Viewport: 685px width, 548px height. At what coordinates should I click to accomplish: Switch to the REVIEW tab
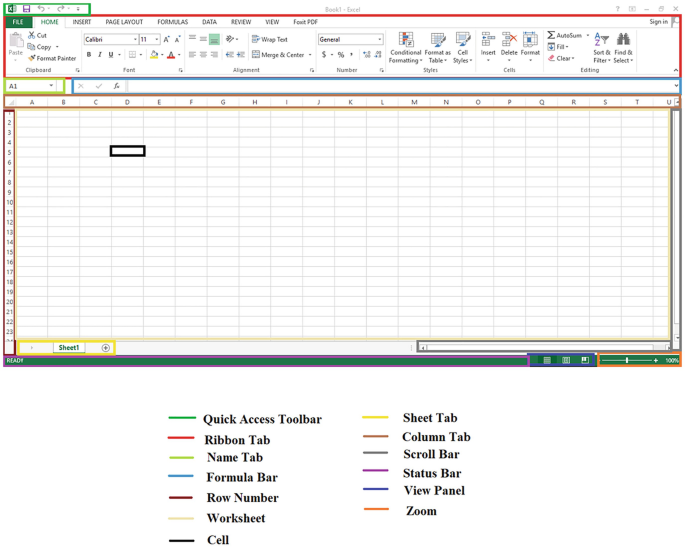pos(241,22)
